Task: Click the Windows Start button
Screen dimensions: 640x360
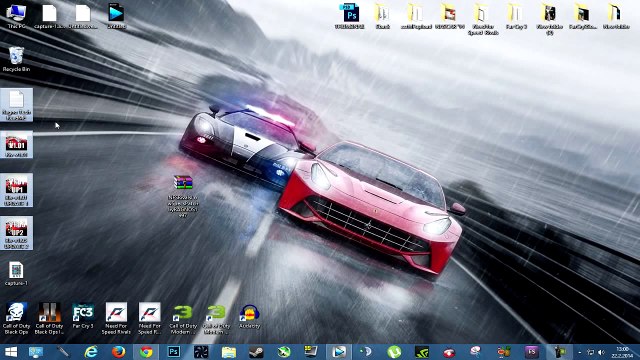Action: click(11, 352)
